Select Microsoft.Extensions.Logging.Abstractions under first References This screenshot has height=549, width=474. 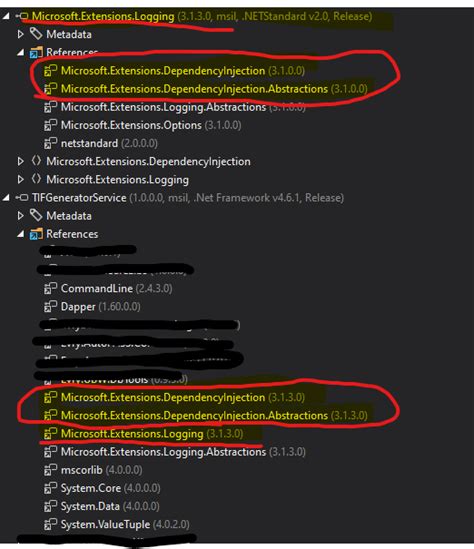pyautogui.click(x=183, y=107)
